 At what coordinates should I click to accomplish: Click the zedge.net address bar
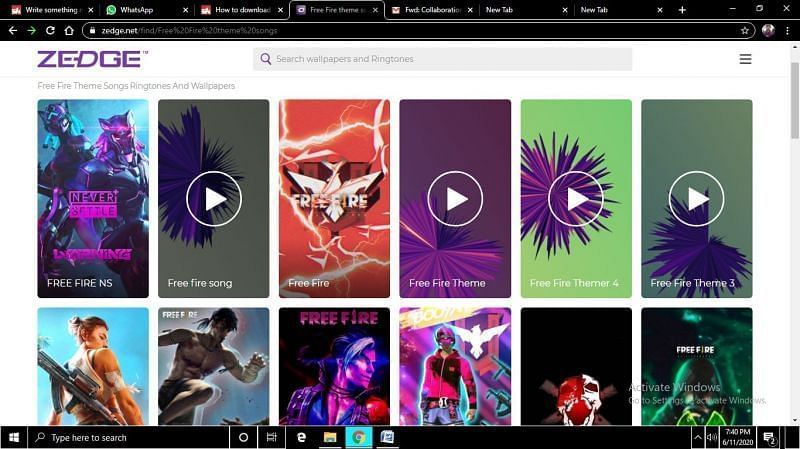point(400,30)
